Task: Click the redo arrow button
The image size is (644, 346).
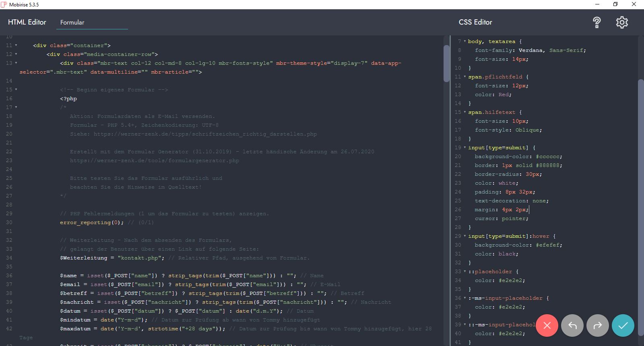Action: point(598,325)
